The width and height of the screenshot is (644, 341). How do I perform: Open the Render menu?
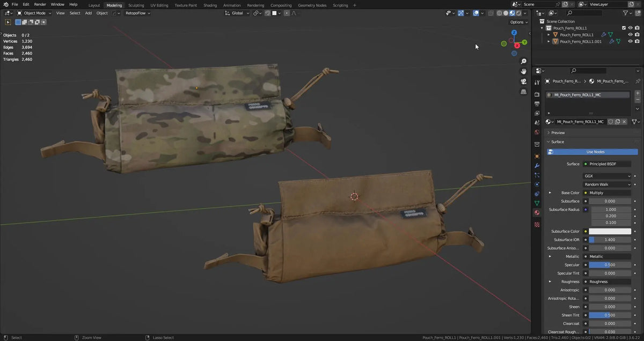tap(40, 4)
